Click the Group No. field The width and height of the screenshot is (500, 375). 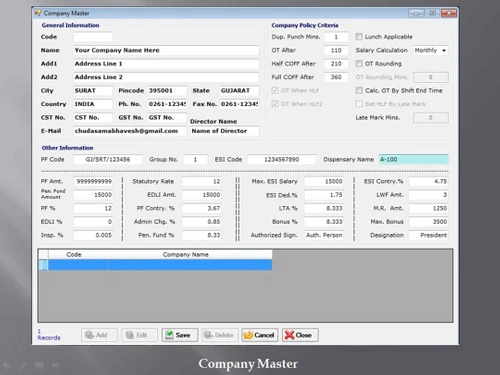pos(196,159)
